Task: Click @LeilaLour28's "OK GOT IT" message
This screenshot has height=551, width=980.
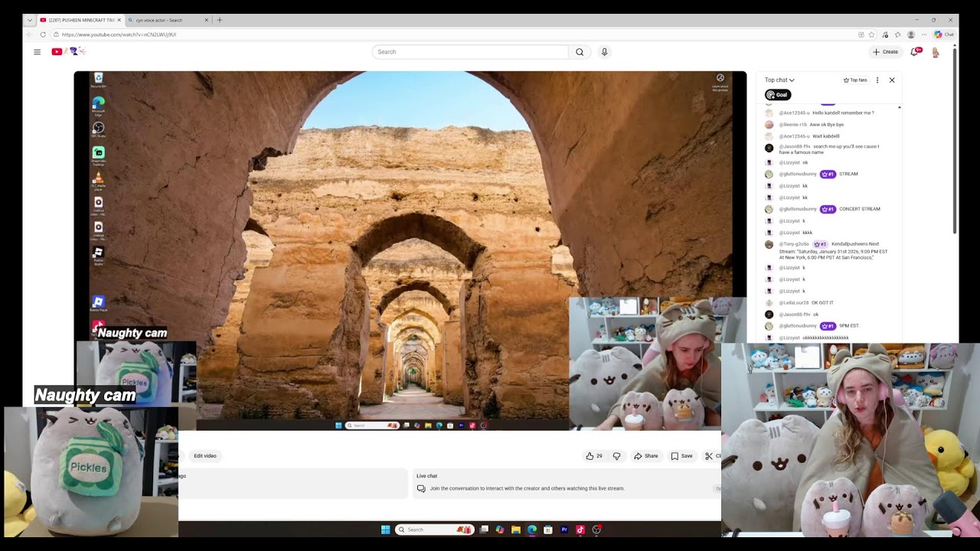Action: tap(822, 302)
